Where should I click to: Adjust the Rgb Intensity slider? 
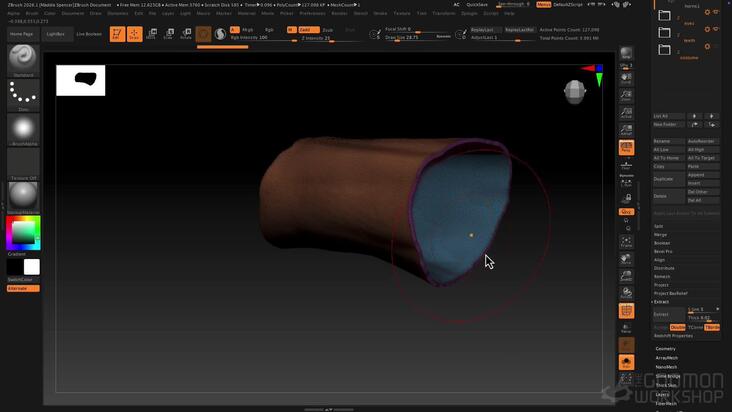coord(264,38)
